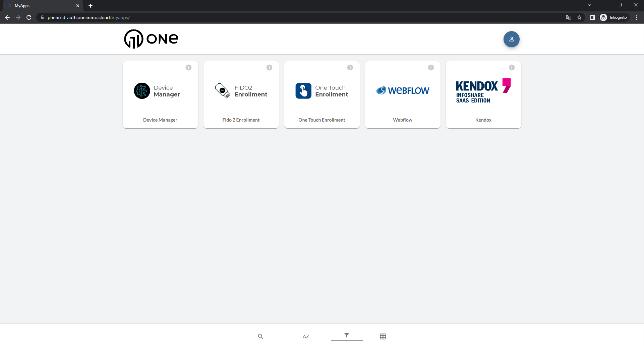The image size is (644, 346).
Task: Click the info icon on Device Manager card
Action: (x=189, y=68)
